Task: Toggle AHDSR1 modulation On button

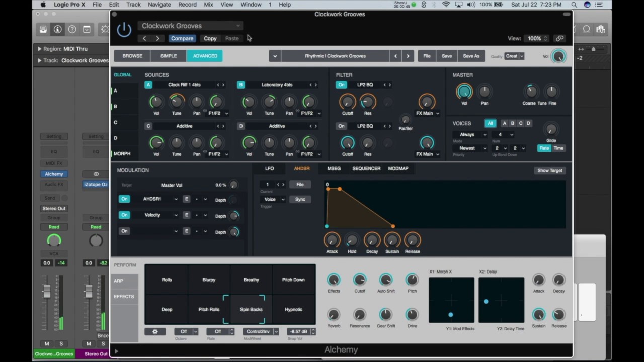Action: pyautogui.click(x=124, y=199)
